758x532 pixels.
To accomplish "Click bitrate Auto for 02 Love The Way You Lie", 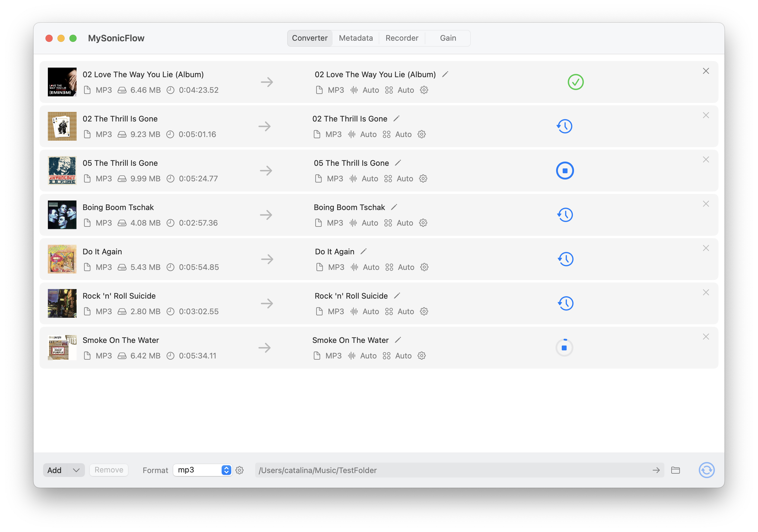I will [x=371, y=90].
